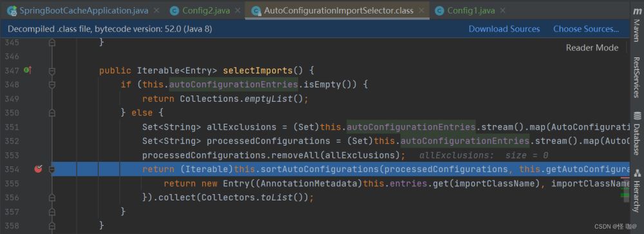644x234 pixels.
Task: Toggle the breakpoint on line 354
Action: [38, 169]
